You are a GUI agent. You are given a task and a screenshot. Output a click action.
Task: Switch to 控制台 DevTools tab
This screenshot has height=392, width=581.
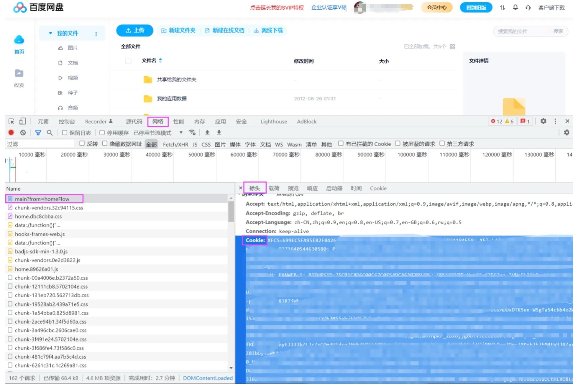pyautogui.click(x=67, y=122)
